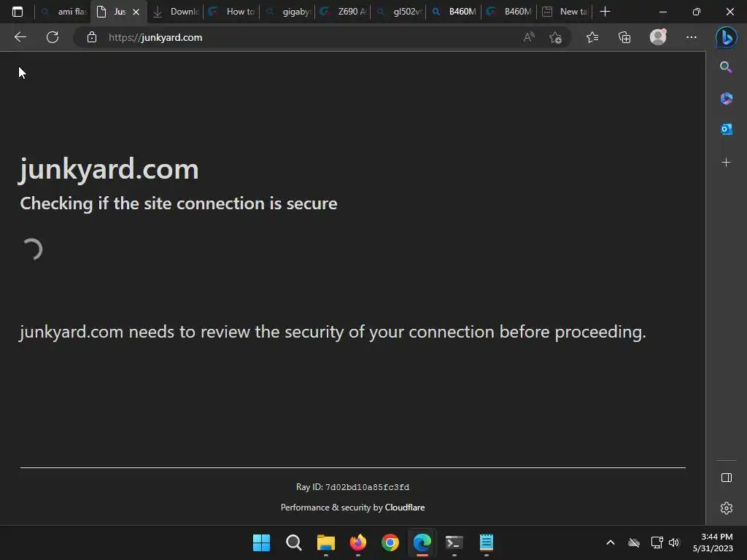Launch Google Chrome from the taskbar
The width and height of the screenshot is (747, 560).
tap(390, 542)
